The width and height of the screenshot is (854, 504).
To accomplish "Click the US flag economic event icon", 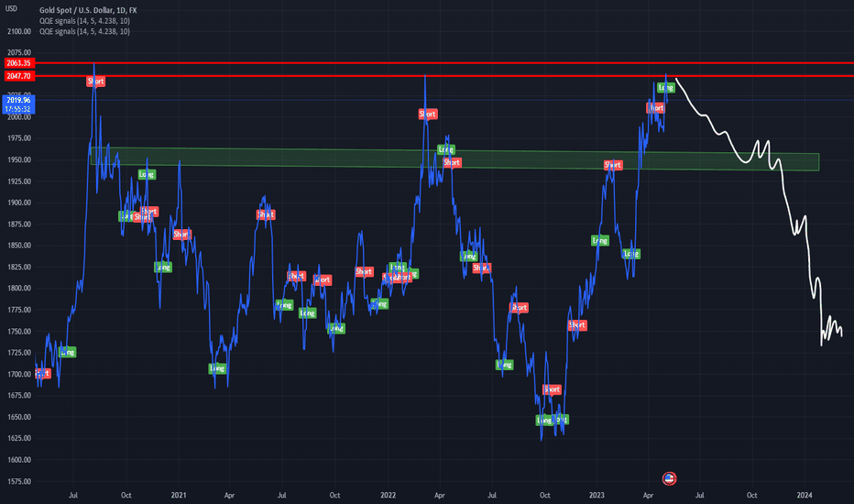I will [x=669, y=478].
